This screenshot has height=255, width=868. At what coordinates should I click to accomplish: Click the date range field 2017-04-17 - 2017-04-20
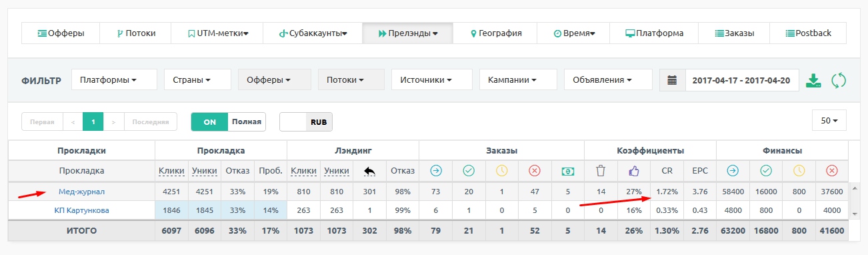741,80
